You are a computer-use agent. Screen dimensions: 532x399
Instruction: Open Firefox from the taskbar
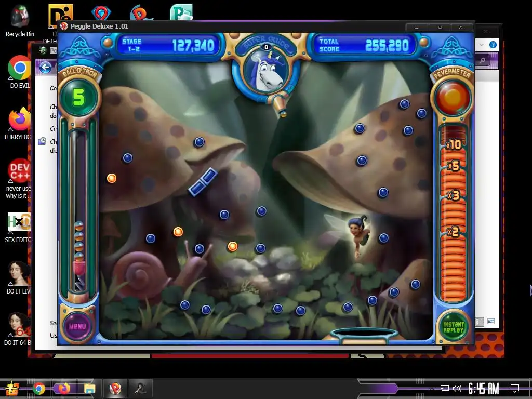click(64, 389)
